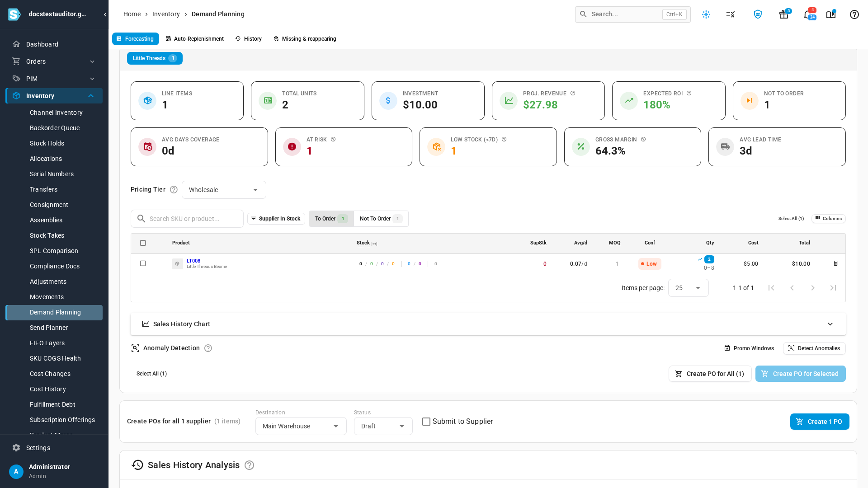Click Create PO for All (1)
The height and width of the screenshot is (488, 868).
(x=710, y=374)
